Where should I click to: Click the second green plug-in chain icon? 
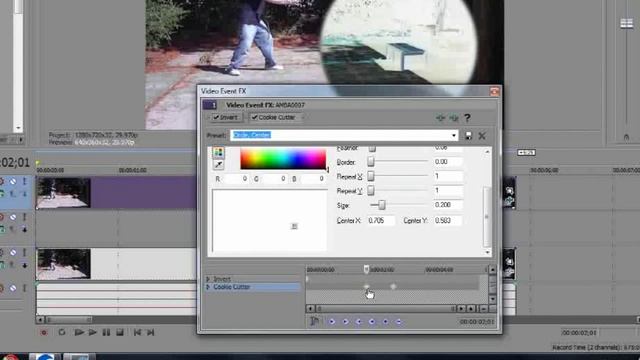pyautogui.click(x=454, y=118)
